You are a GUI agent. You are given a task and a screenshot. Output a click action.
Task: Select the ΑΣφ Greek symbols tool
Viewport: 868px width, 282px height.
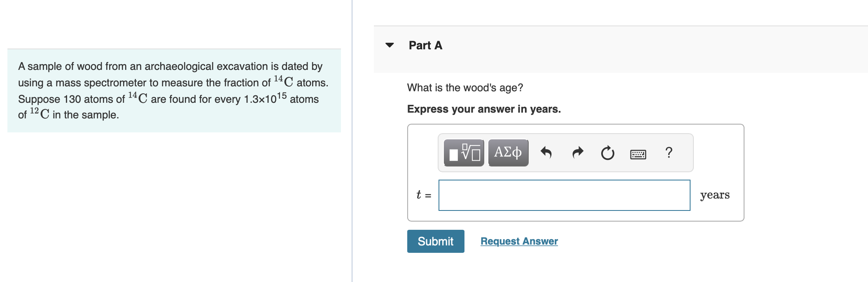click(x=507, y=153)
